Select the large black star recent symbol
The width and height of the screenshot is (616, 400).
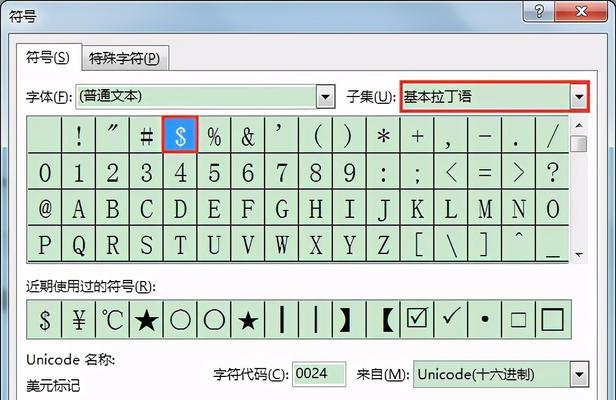point(146,319)
